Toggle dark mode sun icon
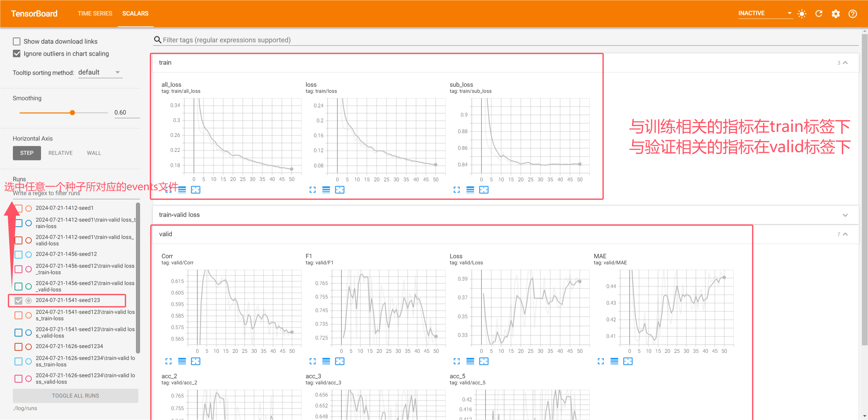Viewport: 868px width, 420px height. click(802, 14)
